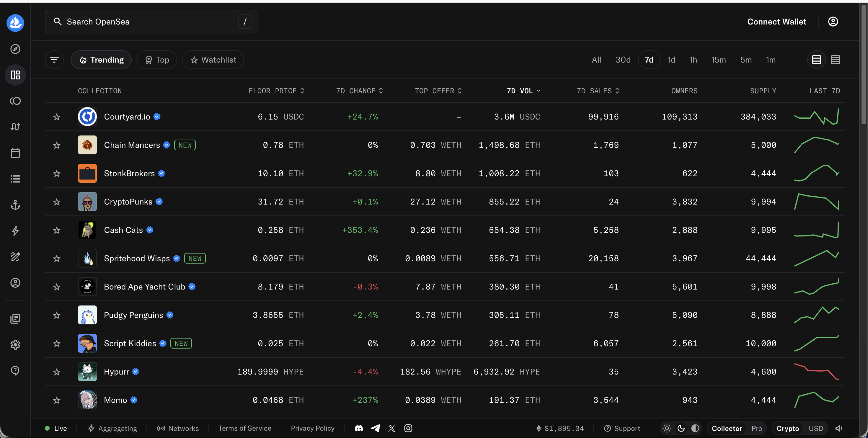The width and height of the screenshot is (868, 438).
Task: Star the Cash Cats collection
Action: point(57,230)
